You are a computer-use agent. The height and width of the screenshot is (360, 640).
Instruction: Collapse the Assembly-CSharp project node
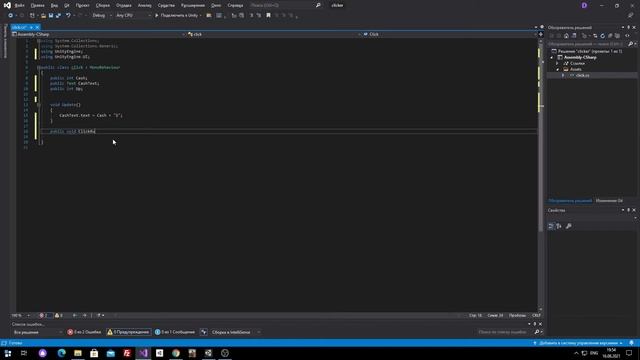coord(552,58)
